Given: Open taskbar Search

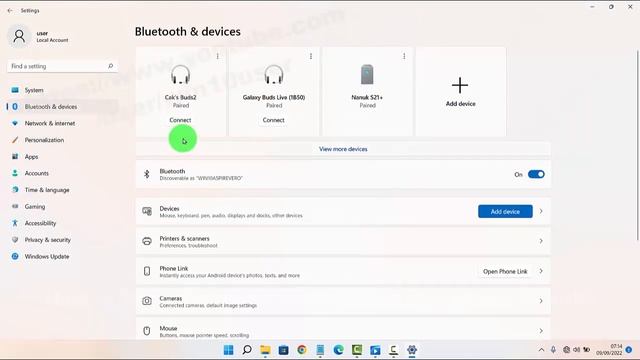Looking at the screenshot, I should point(247,350).
